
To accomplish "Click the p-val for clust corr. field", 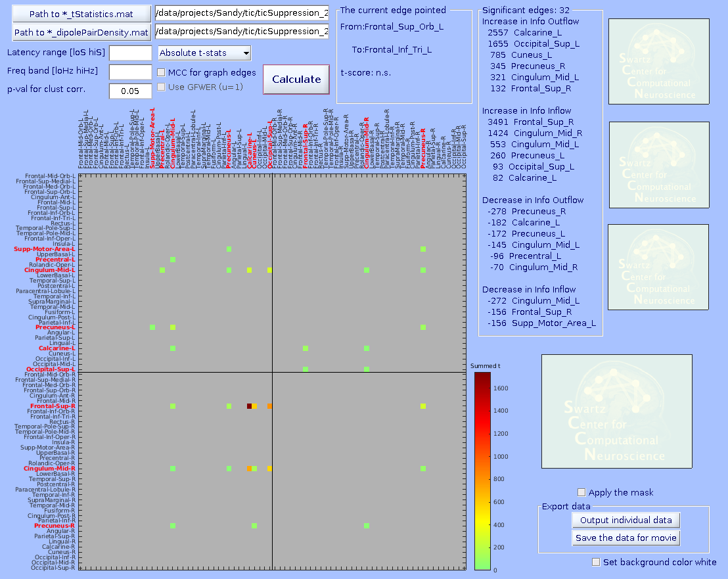I will (130, 91).
